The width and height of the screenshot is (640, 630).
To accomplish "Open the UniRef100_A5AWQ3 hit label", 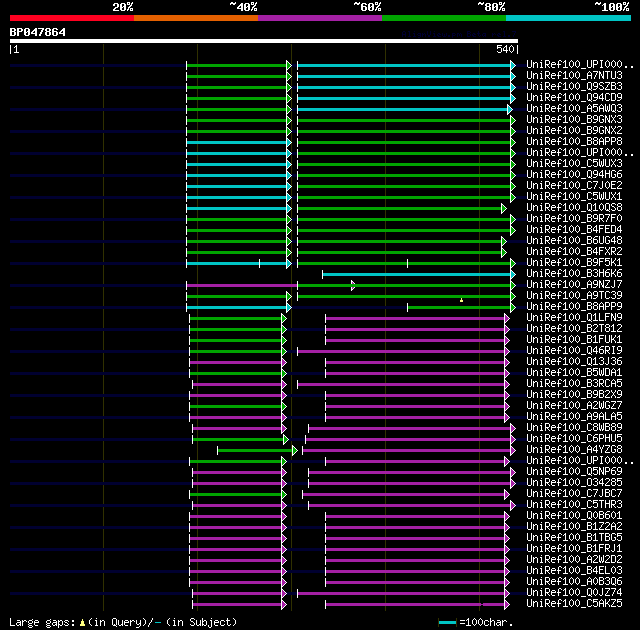I will [574, 109].
